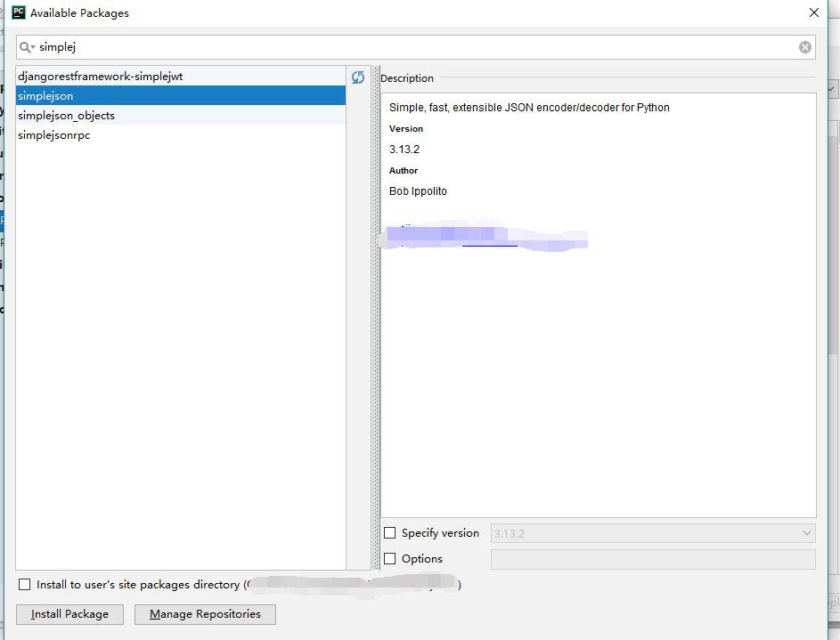This screenshot has width=840, height=640.
Task: Click the author name Bob Ippolito
Action: click(x=418, y=191)
